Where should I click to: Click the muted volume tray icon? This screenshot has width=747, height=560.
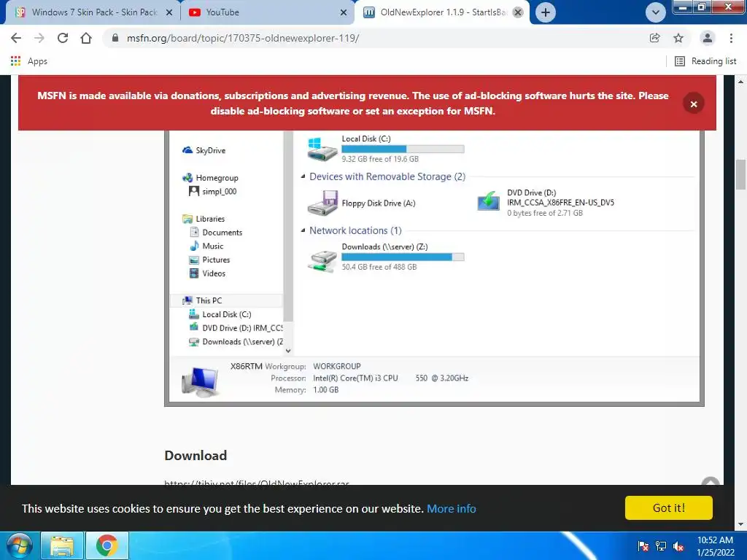tap(678, 546)
